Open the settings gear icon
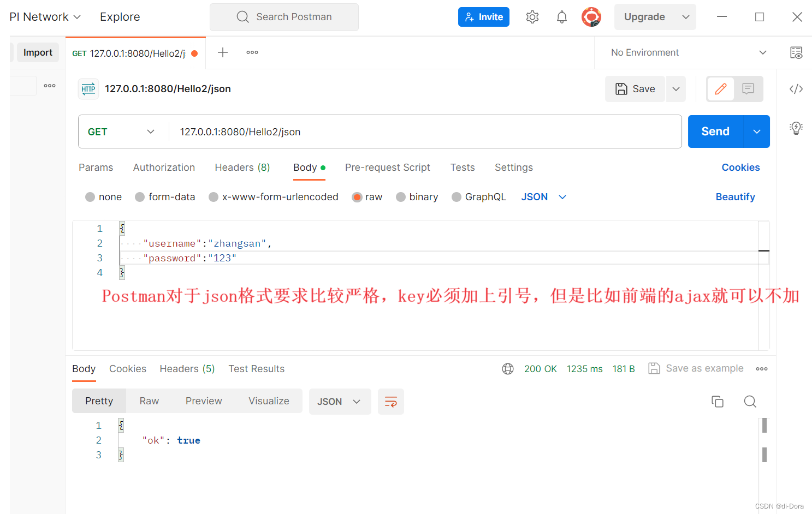The height and width of the screenshot is (514, 812). tap(532, 17)
